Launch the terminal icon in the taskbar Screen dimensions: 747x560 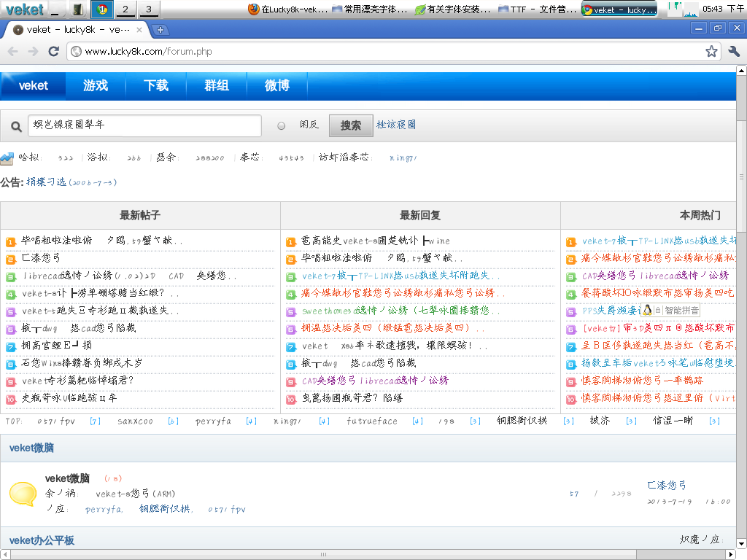[78, 9]
